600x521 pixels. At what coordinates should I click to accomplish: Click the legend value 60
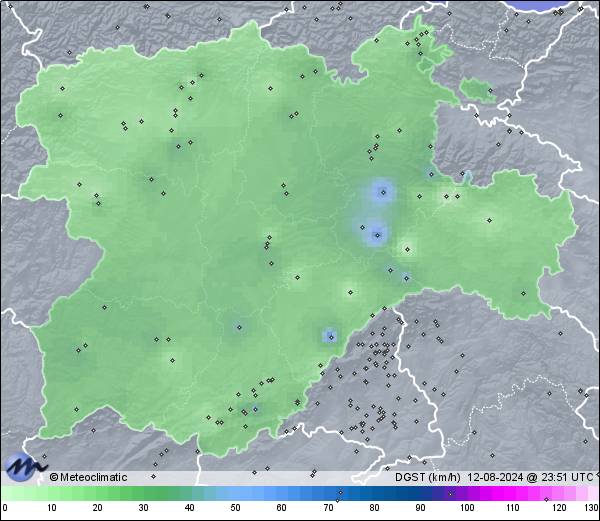(282, 508)
